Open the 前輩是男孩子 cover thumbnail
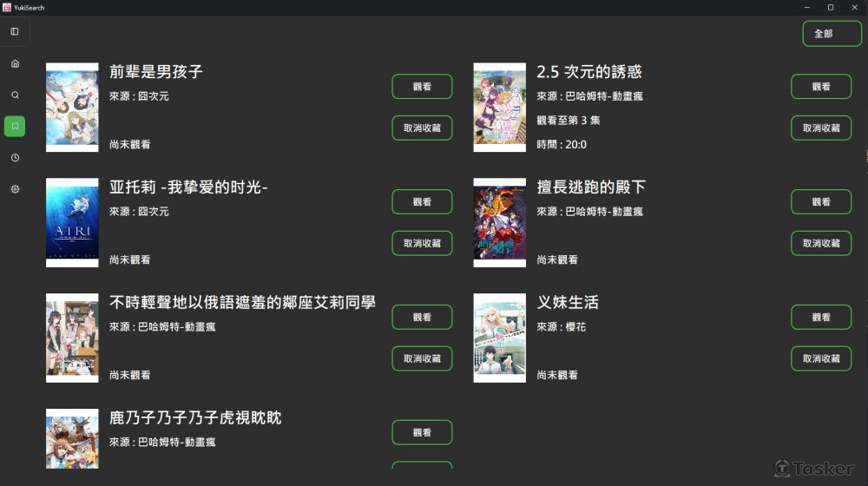 72,108
